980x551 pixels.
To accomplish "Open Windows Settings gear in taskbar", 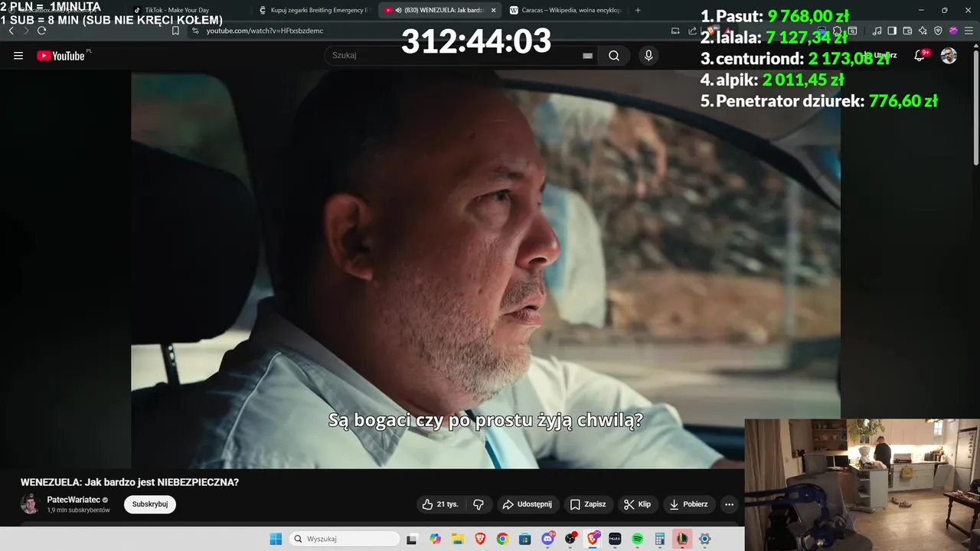I will tap(704, 539).
